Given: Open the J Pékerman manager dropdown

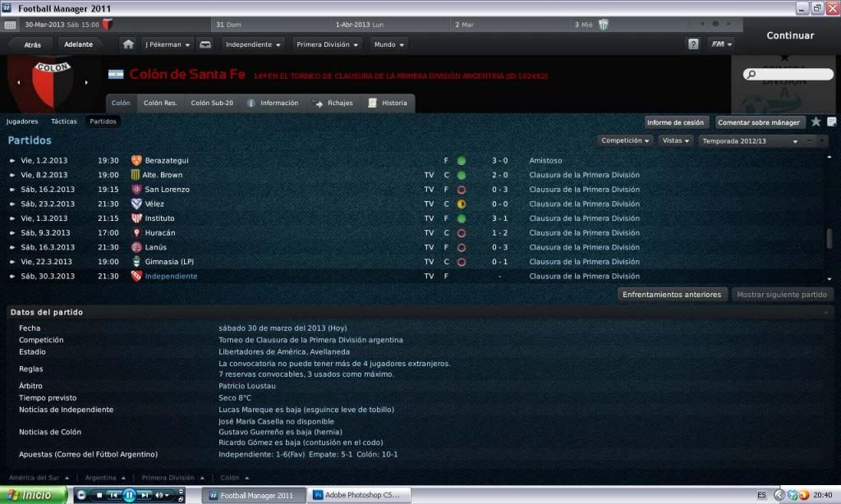Looking at the screenshot, I should tap(168, 44).
